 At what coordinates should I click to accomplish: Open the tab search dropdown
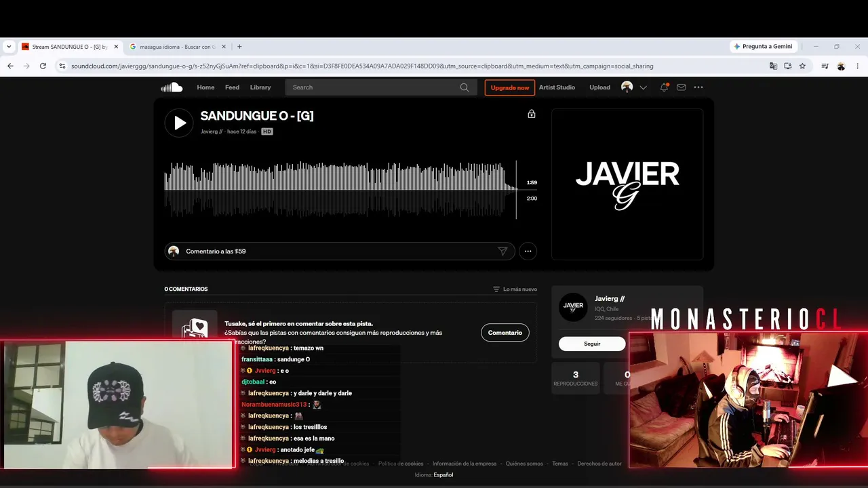tap(9, 47)
